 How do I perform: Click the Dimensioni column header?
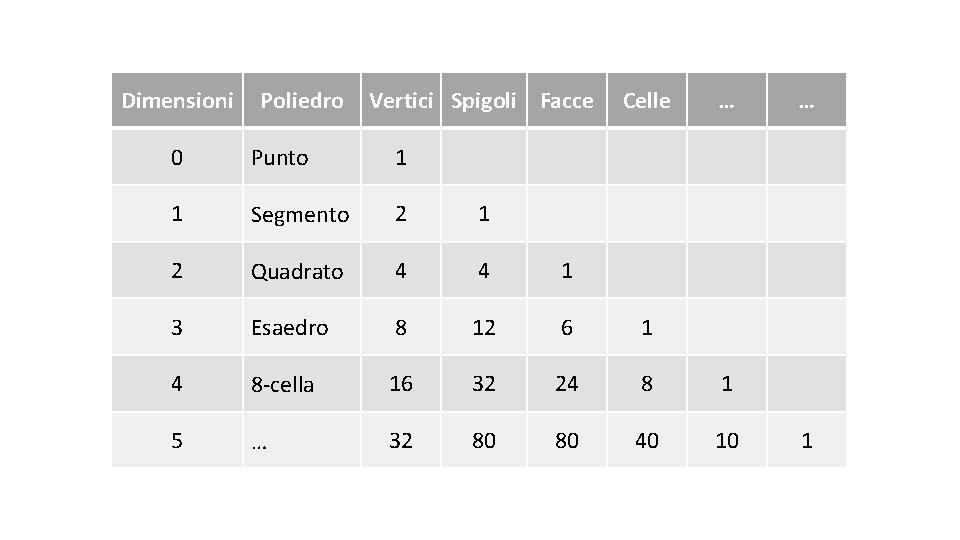177,100
